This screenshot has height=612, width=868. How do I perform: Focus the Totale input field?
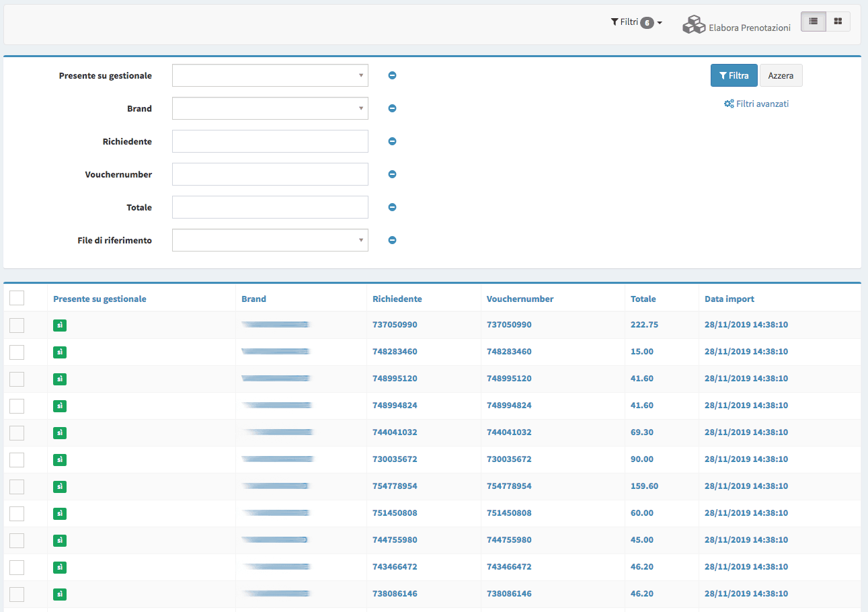tap(270, 207)
